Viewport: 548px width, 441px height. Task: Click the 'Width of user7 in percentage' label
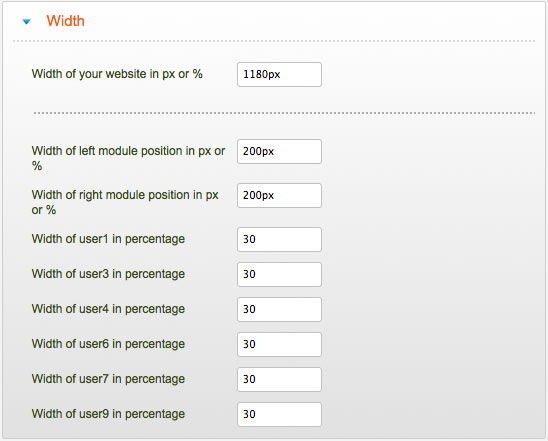108,379
